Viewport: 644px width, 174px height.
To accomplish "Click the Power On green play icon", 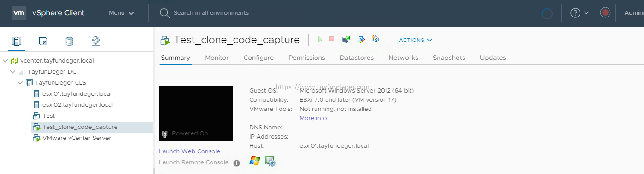I will (x=320, y=39).
